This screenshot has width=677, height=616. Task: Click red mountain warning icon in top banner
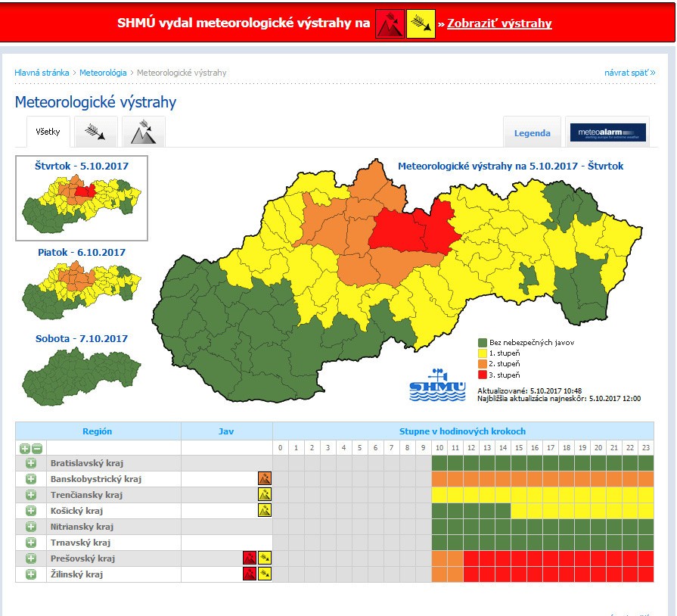(x=390, y=23)
